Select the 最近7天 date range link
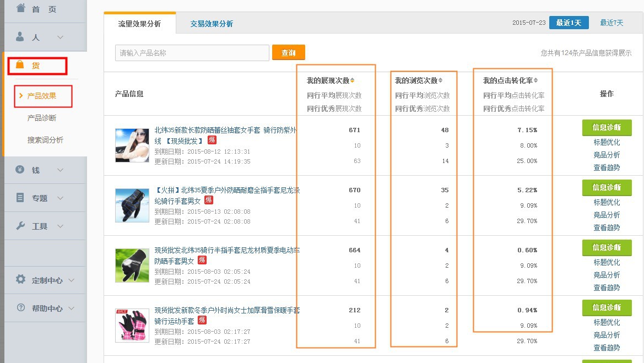Viewport: 644px width, 363px height. [612, 23]
